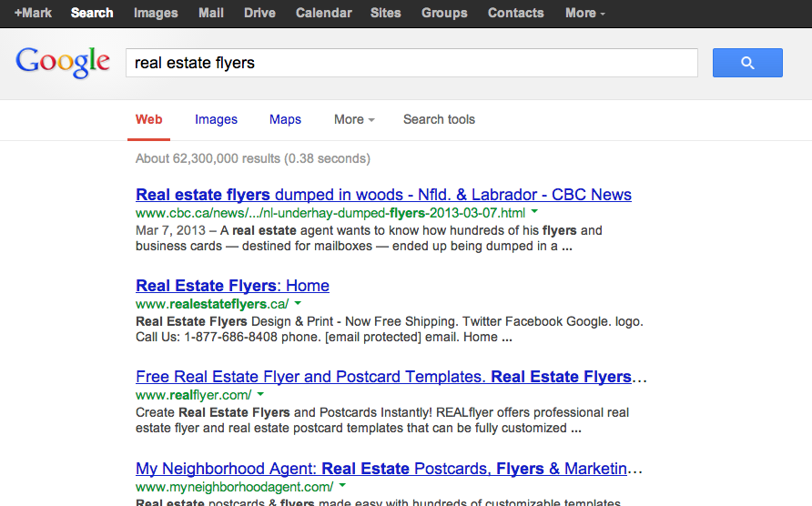Click the About 62,300,000 results text

[x=253, y=158]
